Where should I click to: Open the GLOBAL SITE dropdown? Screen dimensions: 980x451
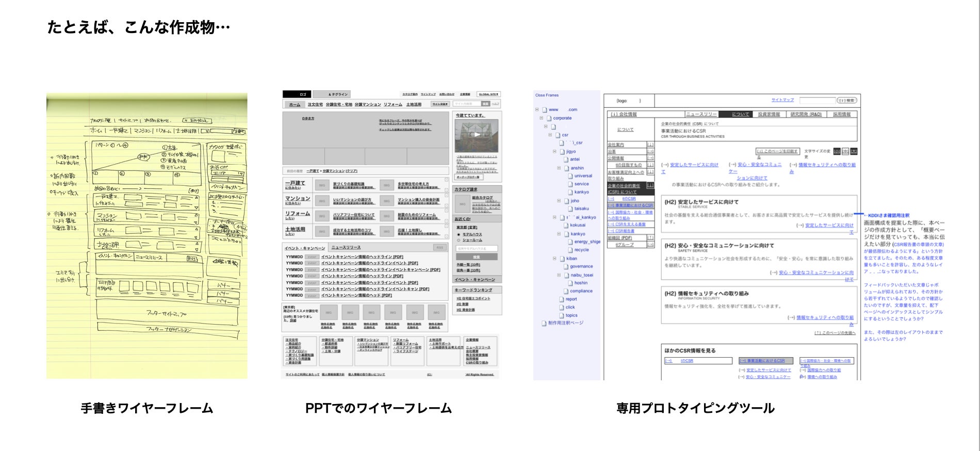pos(488,94)
